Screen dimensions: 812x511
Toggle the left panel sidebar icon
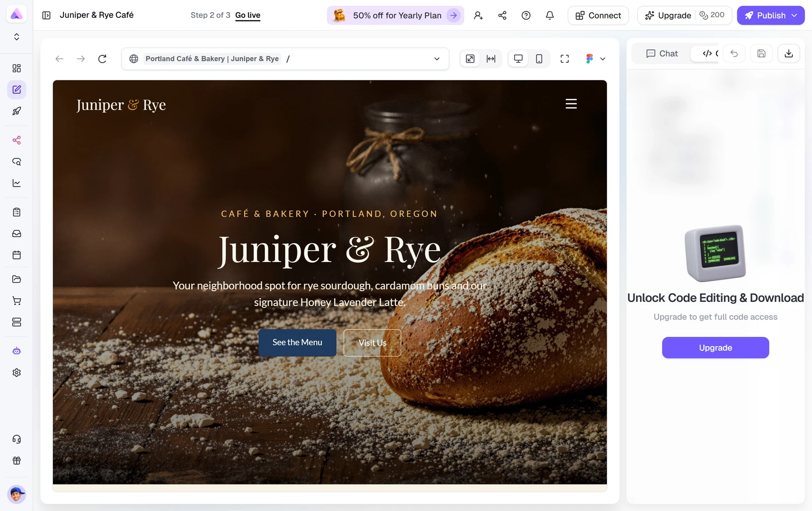pyautogui.click(x=46, y=15)
